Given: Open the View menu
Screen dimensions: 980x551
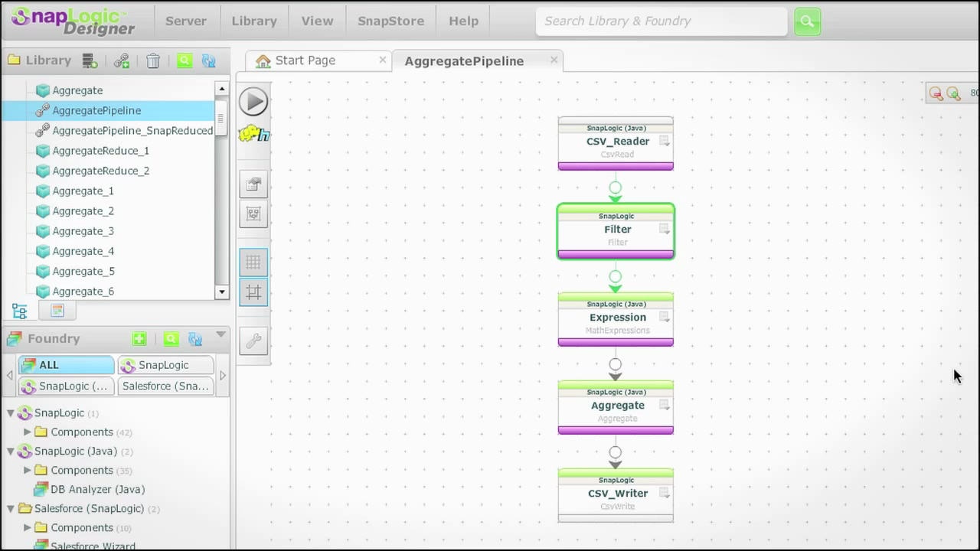Looking at the screenshot, I should [x=317, y=21].
